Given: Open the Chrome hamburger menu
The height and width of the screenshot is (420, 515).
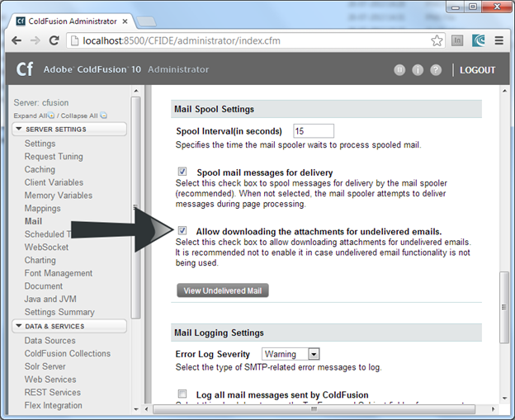Looking at the screenshot, I should pyautogui.click(x=499, y=40).
